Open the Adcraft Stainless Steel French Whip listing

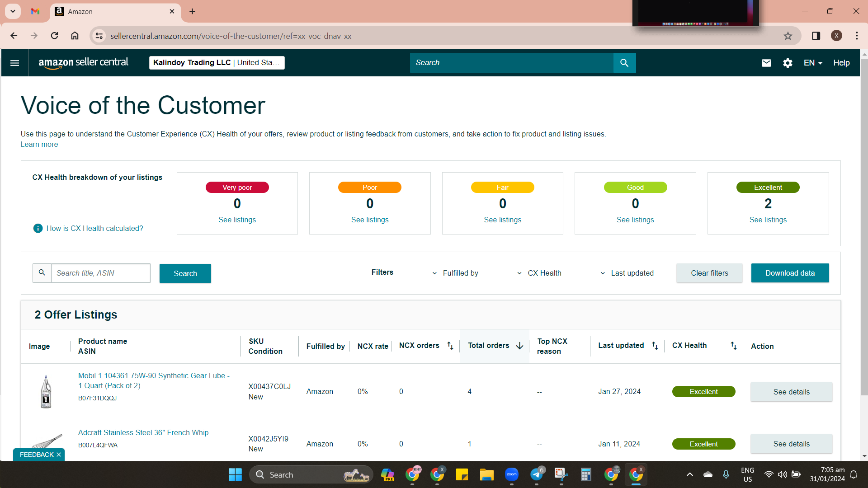point(143,432)
